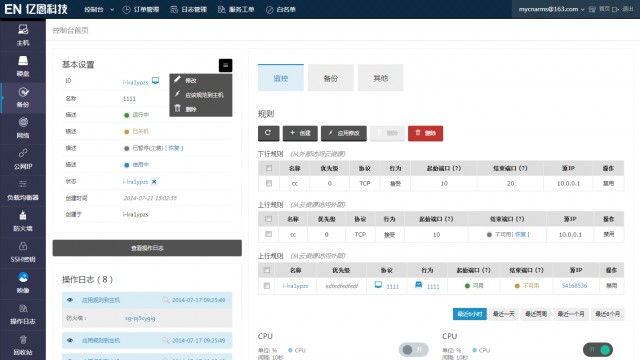The height and width of the screenshot is (360, 640).
Task: Check the cc row in 下行规则 table
Action: click(x=269, y=184)
